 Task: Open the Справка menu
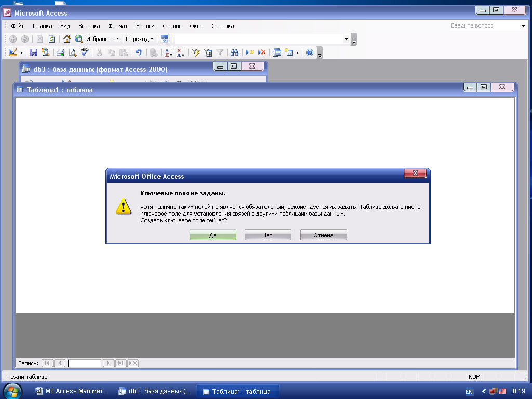[222, 26]
